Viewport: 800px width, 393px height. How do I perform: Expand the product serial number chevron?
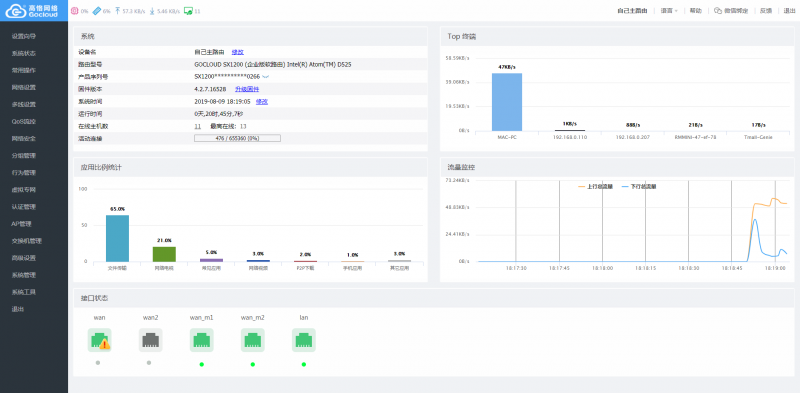coord(265,77)
